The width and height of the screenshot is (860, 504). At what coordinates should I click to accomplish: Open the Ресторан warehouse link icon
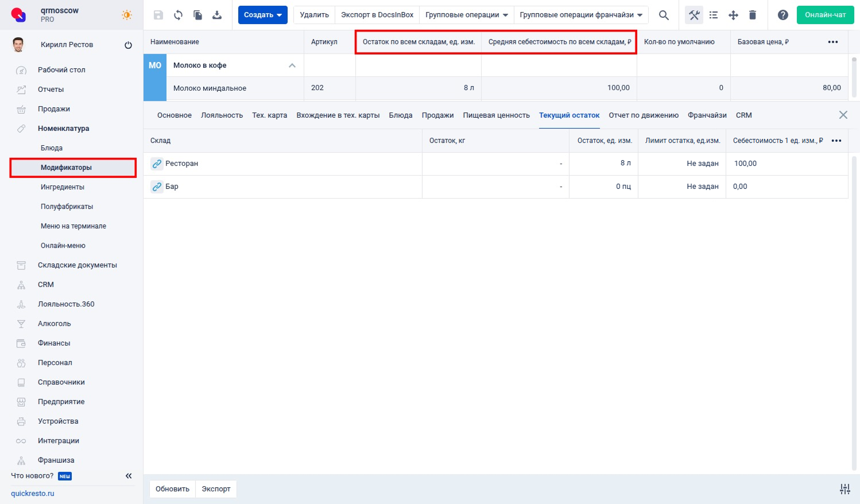coord(157,164)
